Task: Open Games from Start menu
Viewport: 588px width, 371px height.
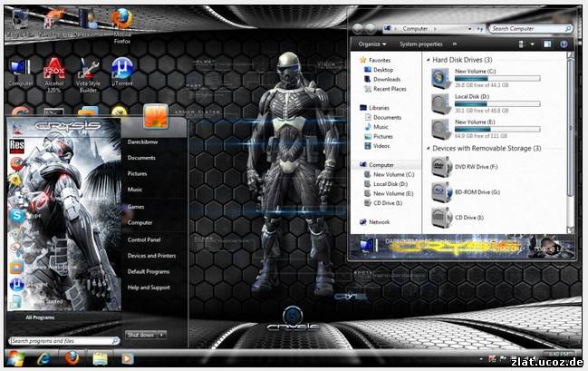Action: 136,207
